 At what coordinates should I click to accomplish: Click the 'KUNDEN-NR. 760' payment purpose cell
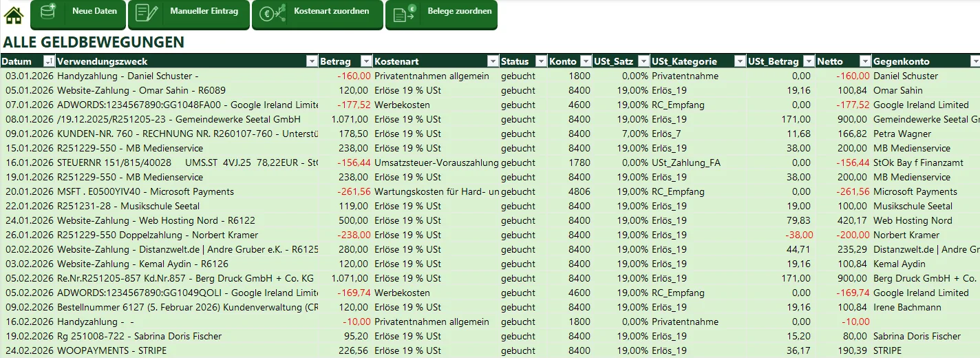tap(187, 134)
